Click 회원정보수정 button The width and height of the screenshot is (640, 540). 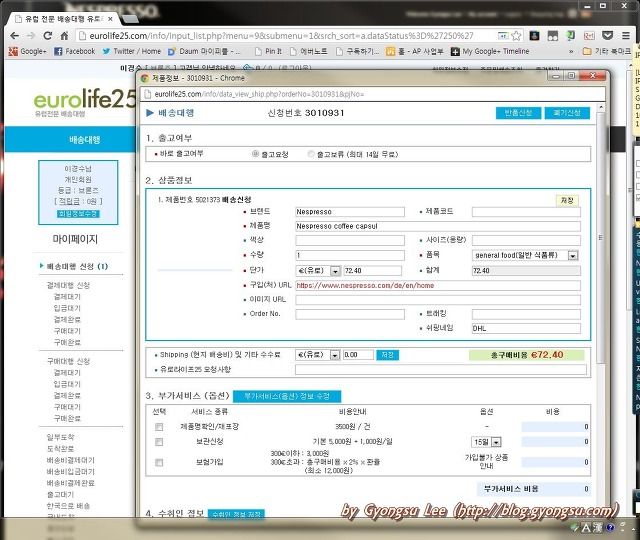tap(78, 214)
